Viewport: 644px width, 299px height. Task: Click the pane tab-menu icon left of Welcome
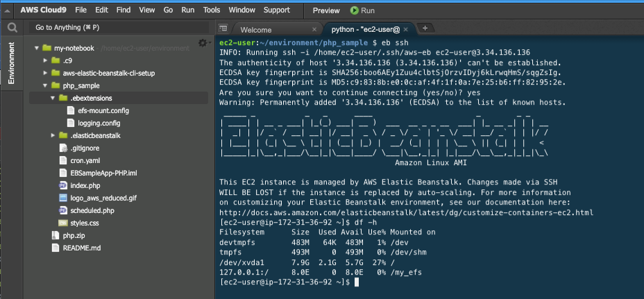(223, 28)
